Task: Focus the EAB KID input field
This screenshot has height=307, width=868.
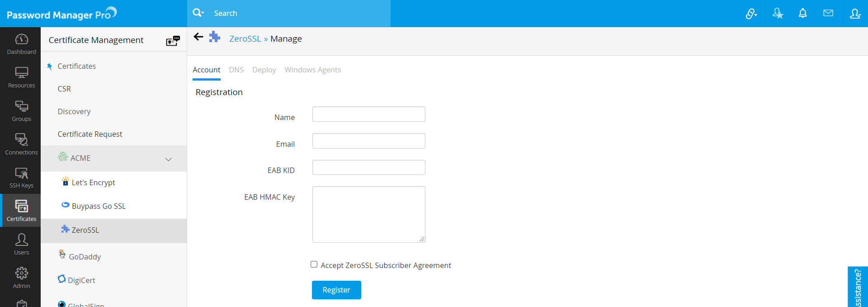Action: click(x=369, y=167)
